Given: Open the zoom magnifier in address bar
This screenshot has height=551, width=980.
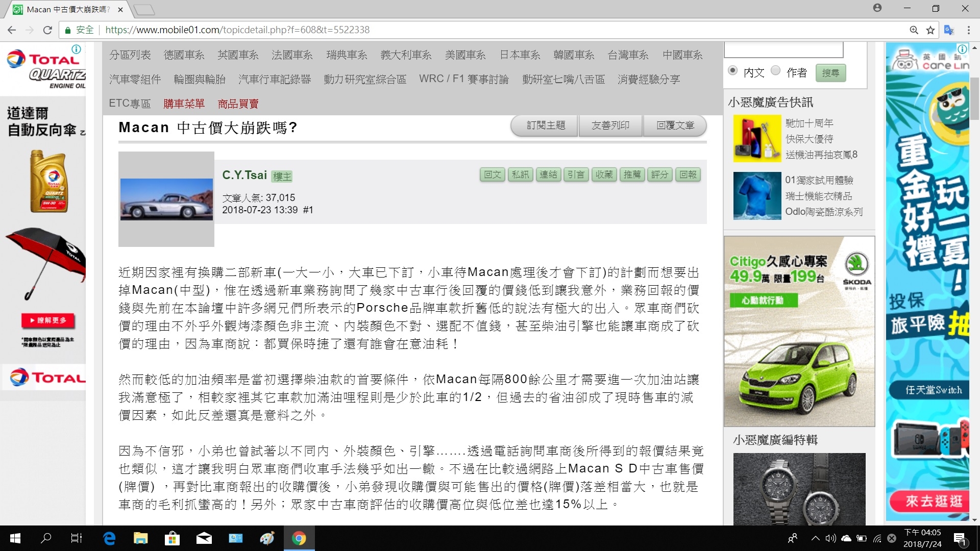Looking at the screenshot, I should 914,30.
